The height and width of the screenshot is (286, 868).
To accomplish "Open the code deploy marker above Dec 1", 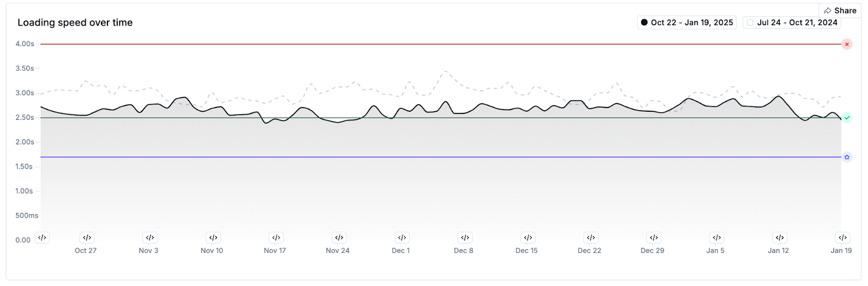I will [x=402, y=238].
